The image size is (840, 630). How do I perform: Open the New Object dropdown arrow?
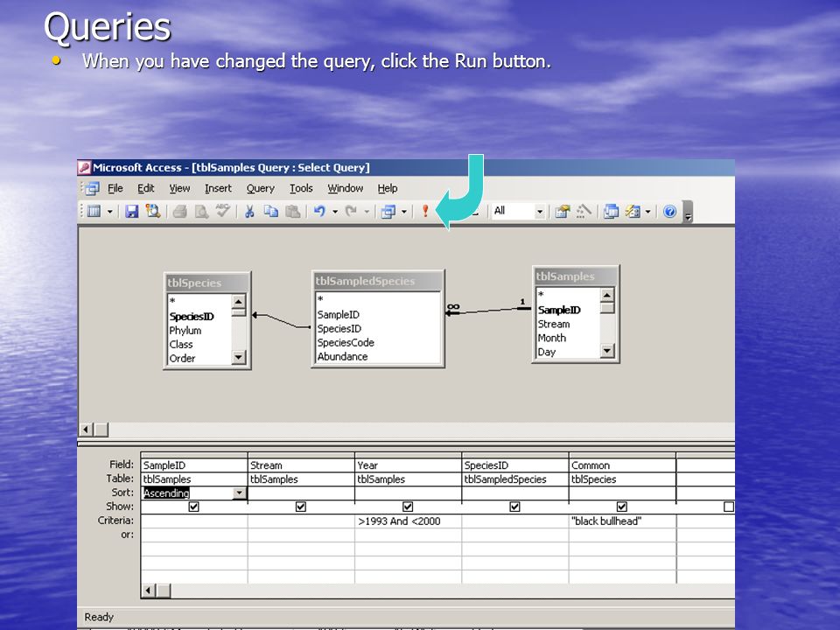(x=648, y=212)
